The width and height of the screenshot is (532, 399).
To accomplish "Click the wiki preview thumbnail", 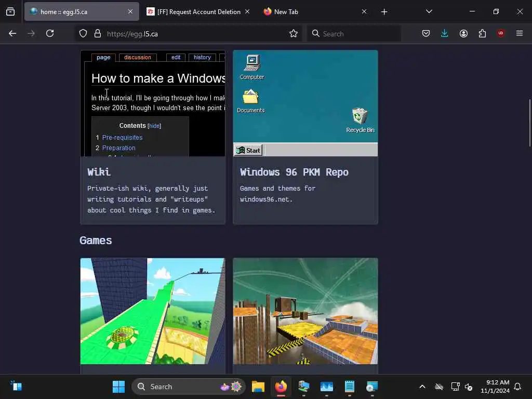I will 153,103.
